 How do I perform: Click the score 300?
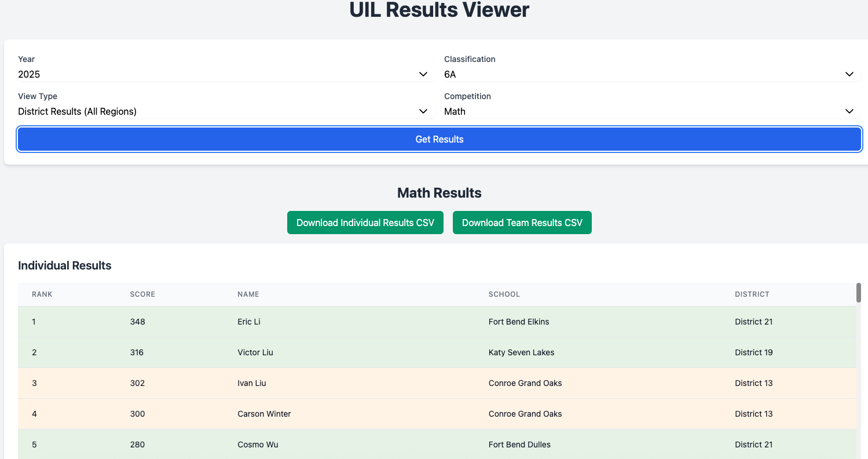pos(137,414)
